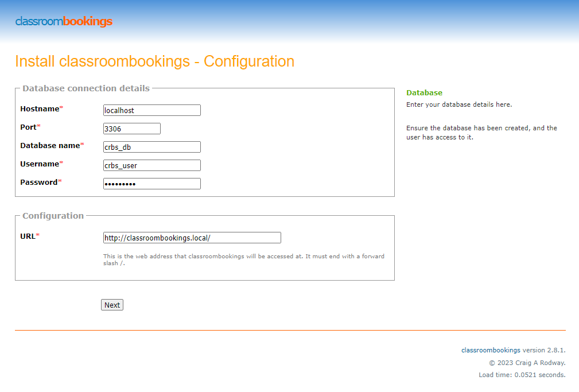Click the URL input field
Screen dimensions: 579x392
(x=192, y=238)
